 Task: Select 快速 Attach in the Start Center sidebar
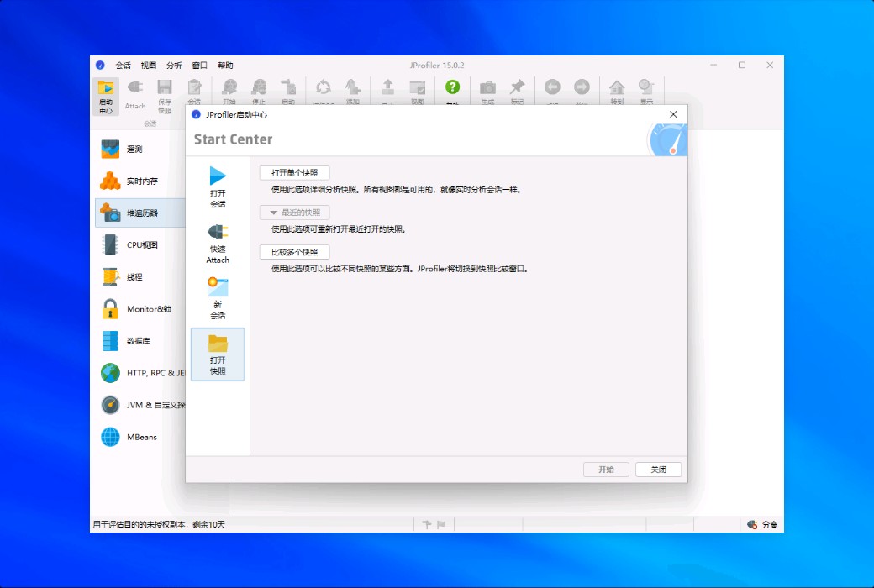pyautogui.click(x=218, y=243)
